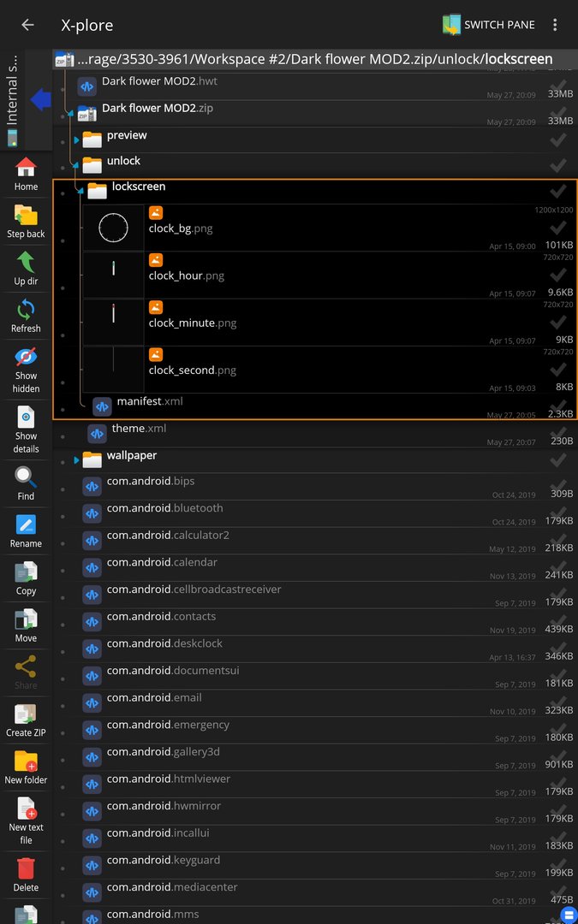Click the com.android.deskclock file icon
This screenshot has width=578, height=924.
92,649
